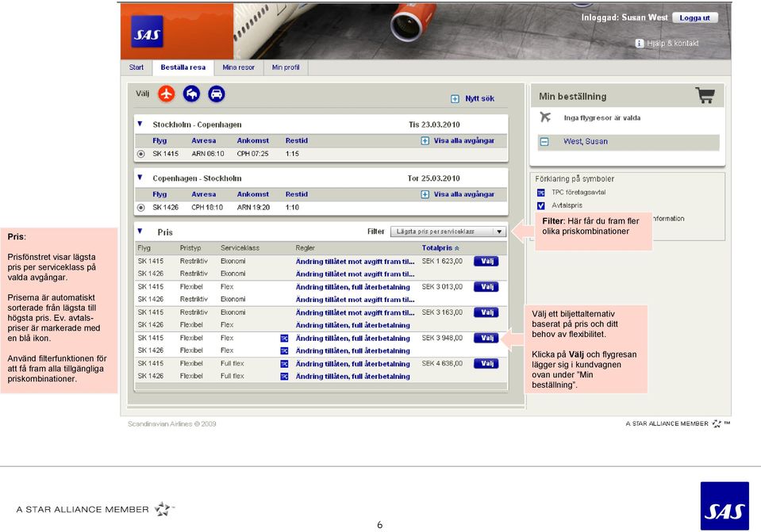
Task: Click the Avresa header under Stockholm - Copenhagen
Action: tap(203, 140)
